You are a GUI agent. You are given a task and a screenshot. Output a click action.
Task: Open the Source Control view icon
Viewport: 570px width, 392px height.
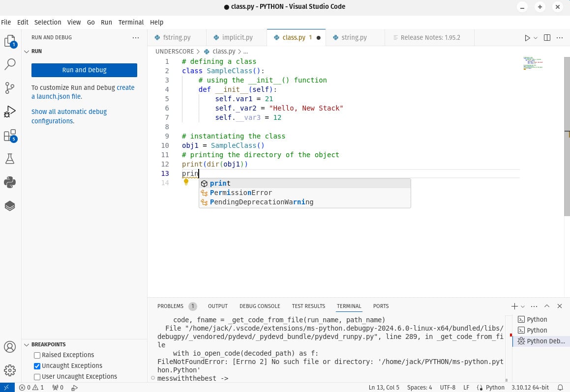[10, 88]
